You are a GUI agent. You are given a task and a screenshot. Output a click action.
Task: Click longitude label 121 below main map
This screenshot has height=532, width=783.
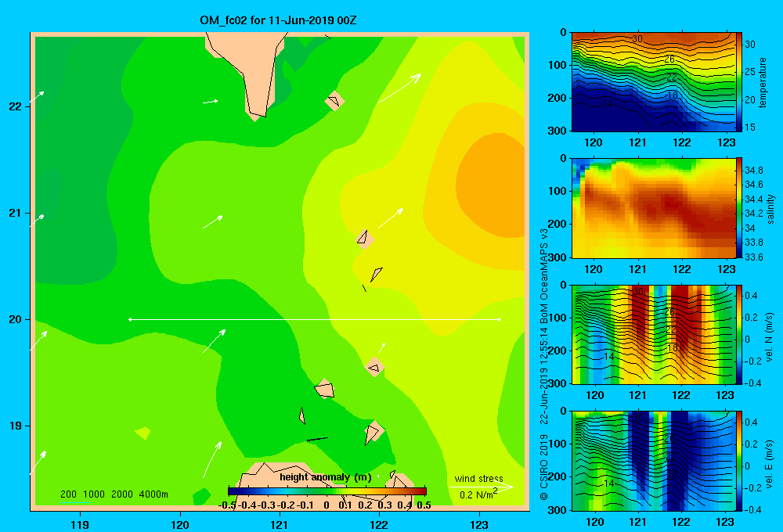[x=280, y=524]
